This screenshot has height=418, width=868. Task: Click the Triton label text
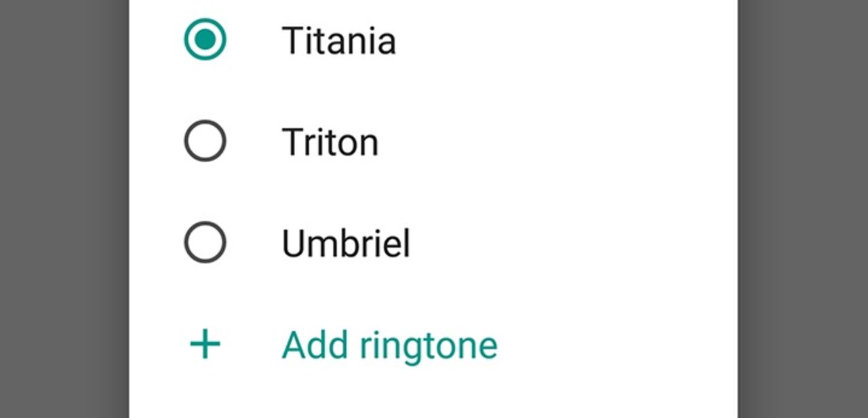click(330, 141)
